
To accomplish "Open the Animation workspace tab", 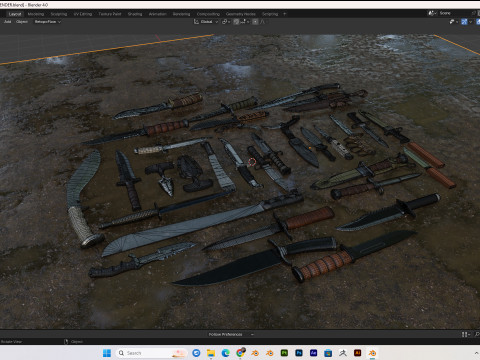I will (x=157, y=14).
